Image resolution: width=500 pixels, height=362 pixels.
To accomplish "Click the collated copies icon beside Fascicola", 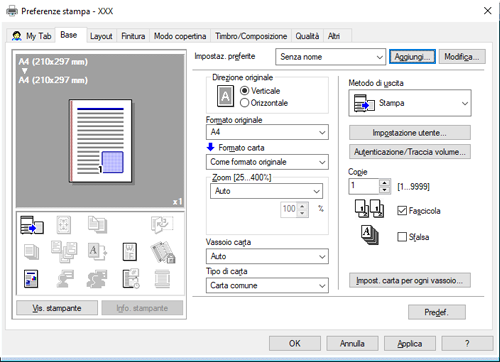I will pos(369,209).
